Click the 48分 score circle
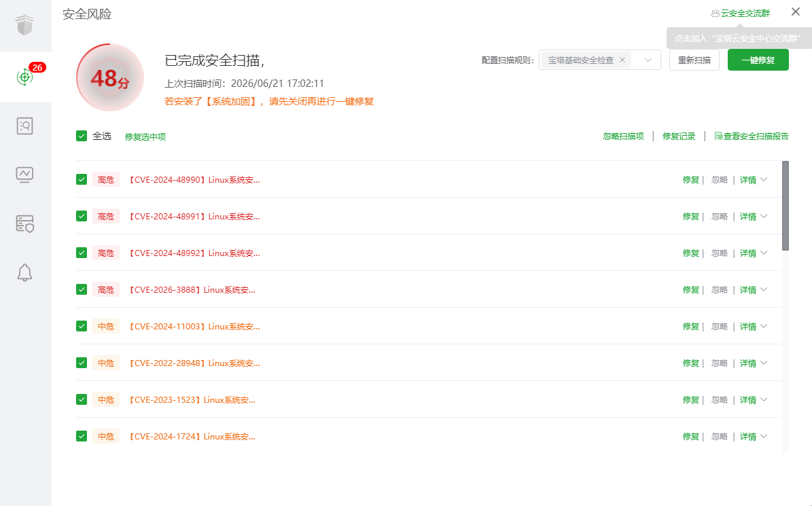The height and width of the screenshot is (506, 812). [110, 77]
